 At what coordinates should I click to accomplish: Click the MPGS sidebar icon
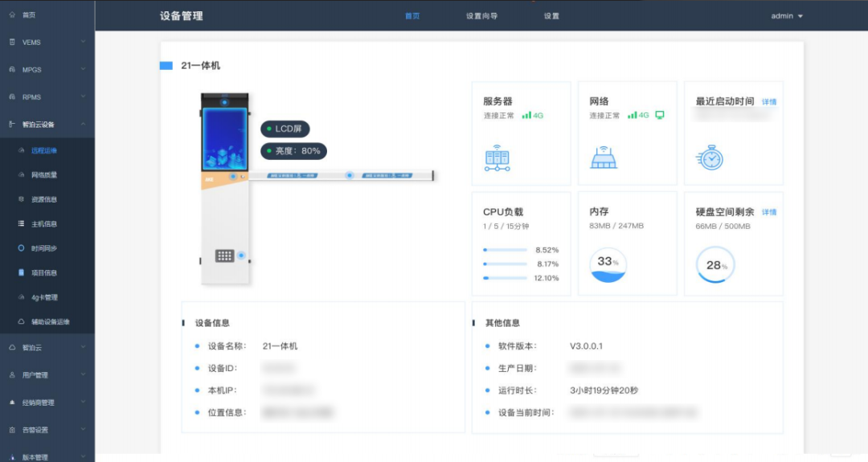[12, 70]
